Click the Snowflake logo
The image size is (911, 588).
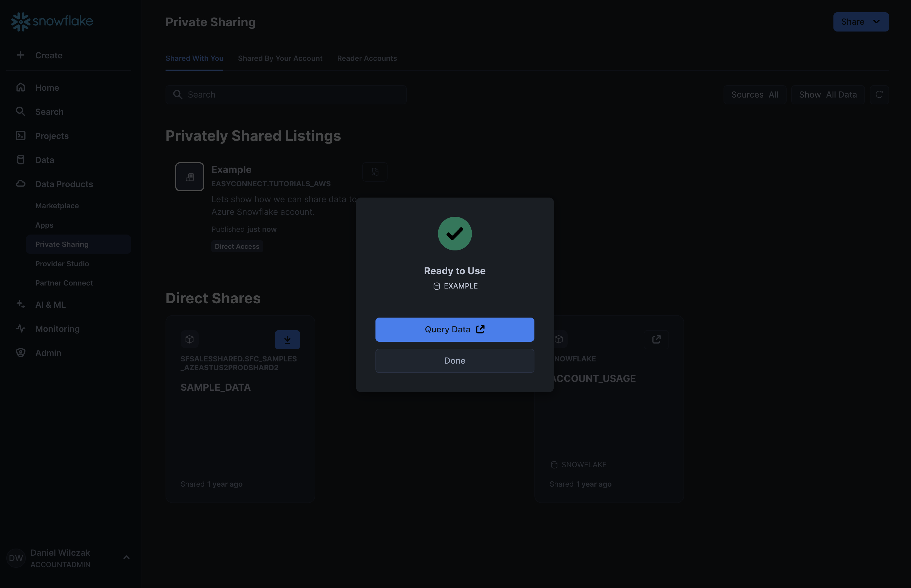point(52,21)
